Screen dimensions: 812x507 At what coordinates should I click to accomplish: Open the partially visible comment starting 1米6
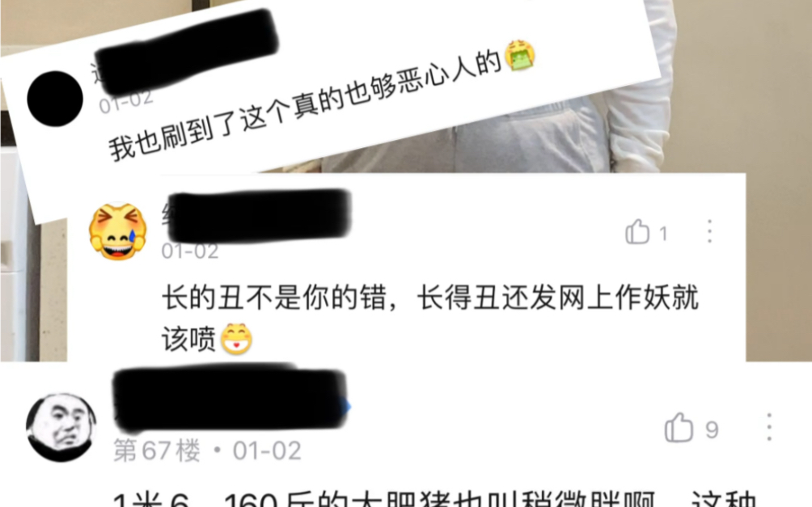coord(435,498)
